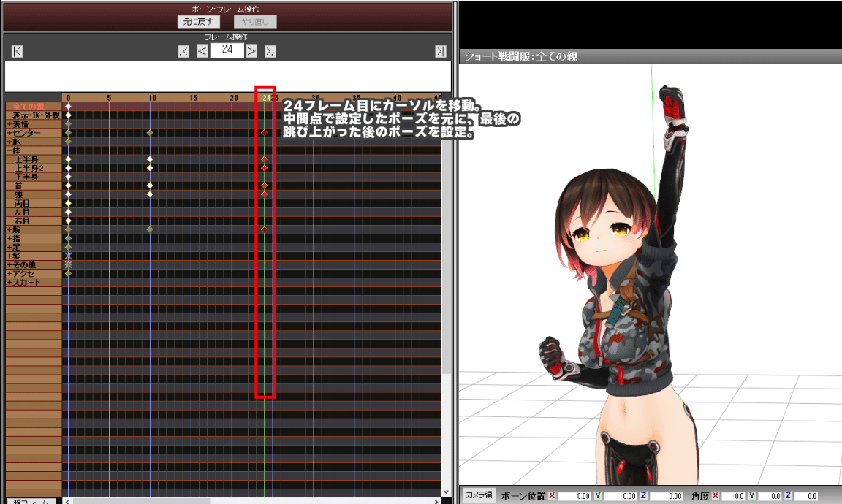Image resolution: width=842 pixels, height=504 pixels.
Task: Select the red keyframe at frame 24 on 上半身 row
Action: click(x=264, y=159)
